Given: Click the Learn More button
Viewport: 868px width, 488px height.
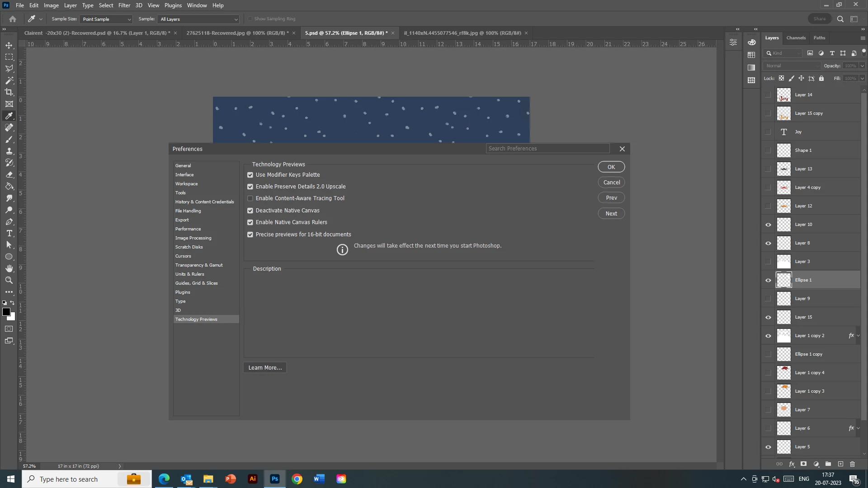Looking at the screenshot, I should tap(265, 368).
